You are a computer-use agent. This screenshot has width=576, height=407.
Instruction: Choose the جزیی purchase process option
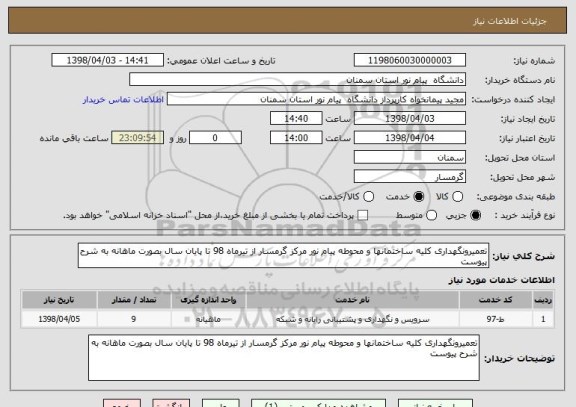476,216
